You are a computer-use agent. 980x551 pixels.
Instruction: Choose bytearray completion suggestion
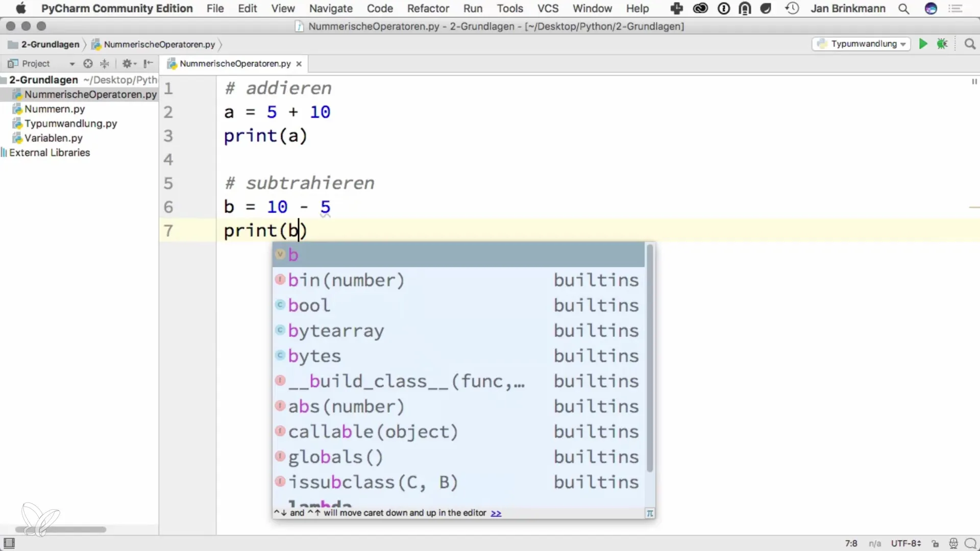point(459,331)
